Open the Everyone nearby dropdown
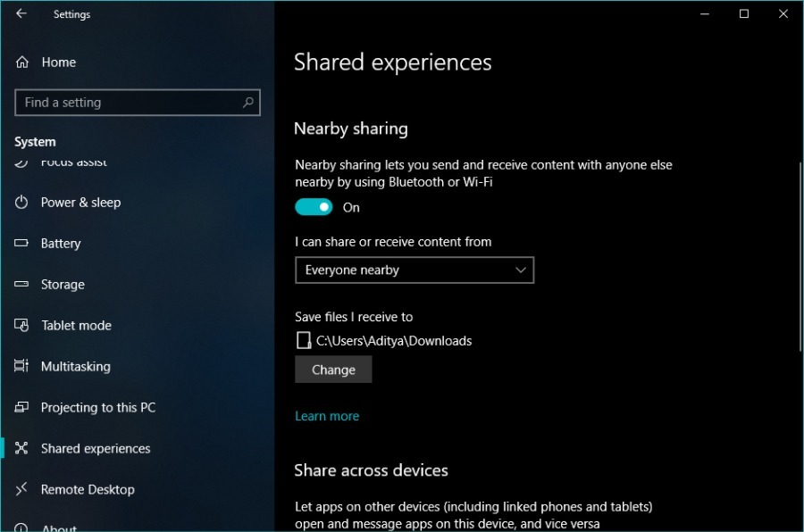Screen dimensions: 804x532 pyautogui.click(x=414, y=270)
